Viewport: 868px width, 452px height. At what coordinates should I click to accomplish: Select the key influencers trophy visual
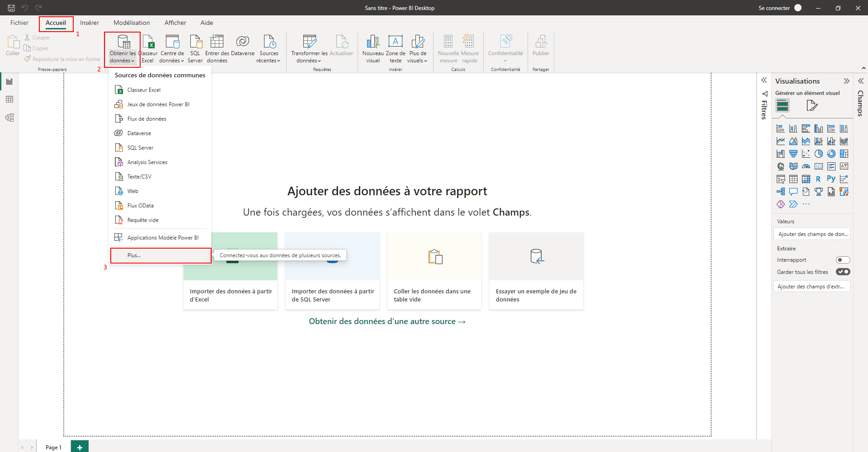pyautogui.click(x=818, y=192)
